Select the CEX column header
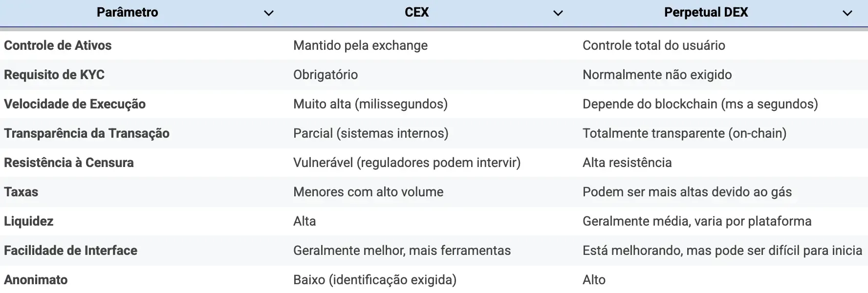The height and width of the screenshot is (293, 868). tap(416, 12)
